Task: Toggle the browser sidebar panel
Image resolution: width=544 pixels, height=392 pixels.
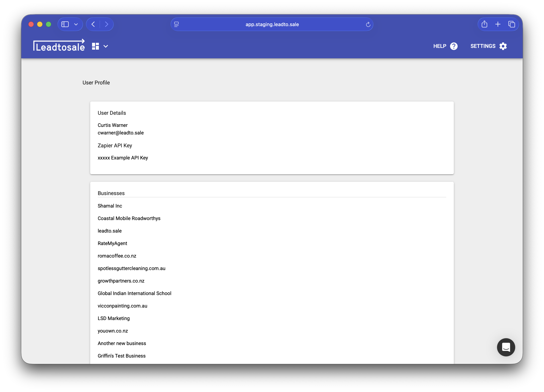Action: tap(65, 24)
